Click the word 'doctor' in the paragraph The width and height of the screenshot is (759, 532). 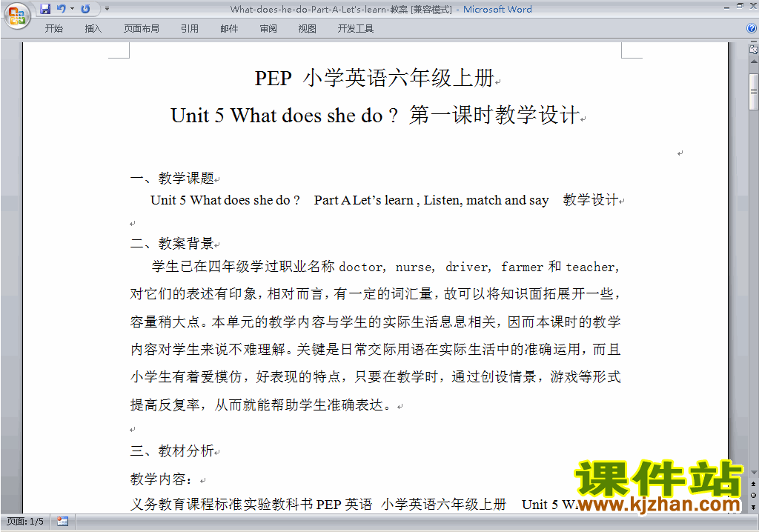coord(361,267)
